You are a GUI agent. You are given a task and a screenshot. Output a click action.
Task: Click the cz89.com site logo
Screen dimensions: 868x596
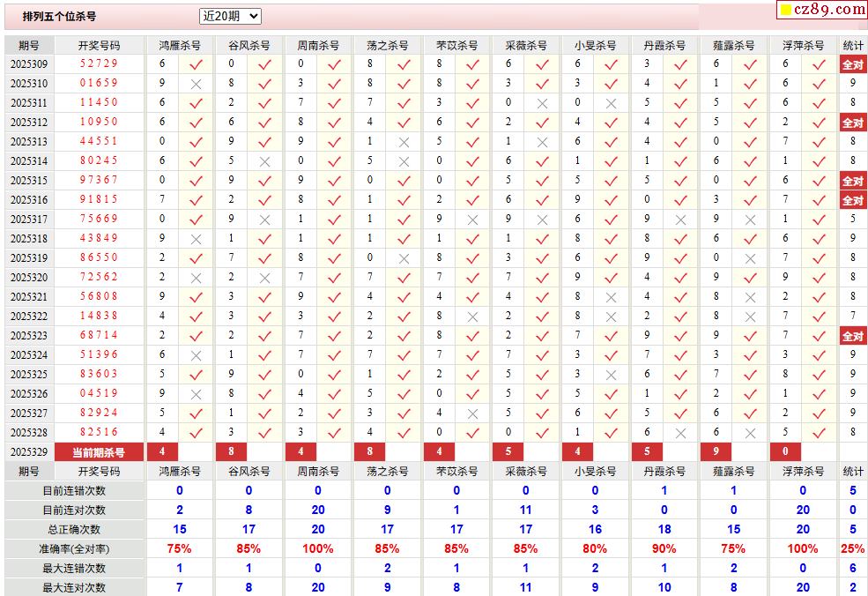pos(821,10)
